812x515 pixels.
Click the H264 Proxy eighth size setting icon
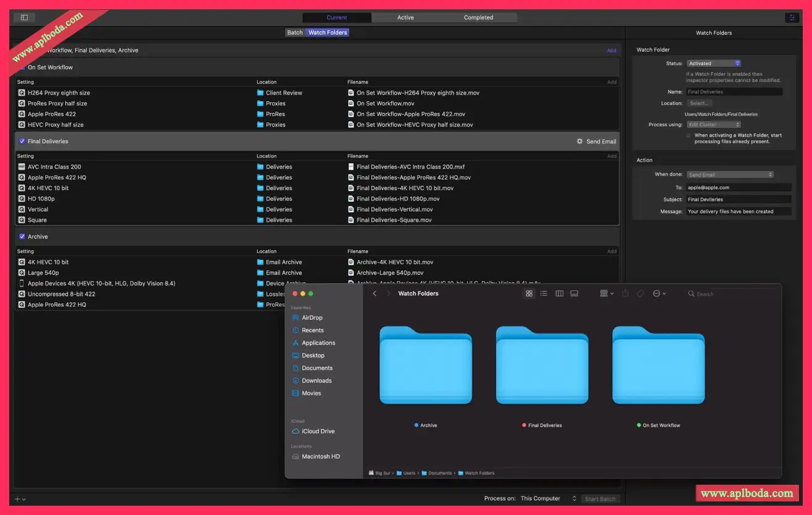click(x=22, y=93)
